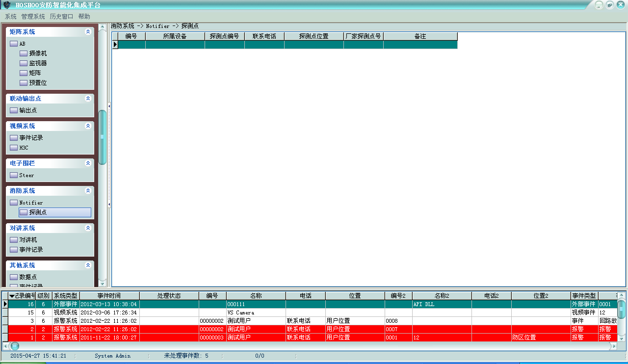Collapse the 矩阵系统 panel section
The height and width of the screenshot is (364, 628).
[x=88, y=32]
